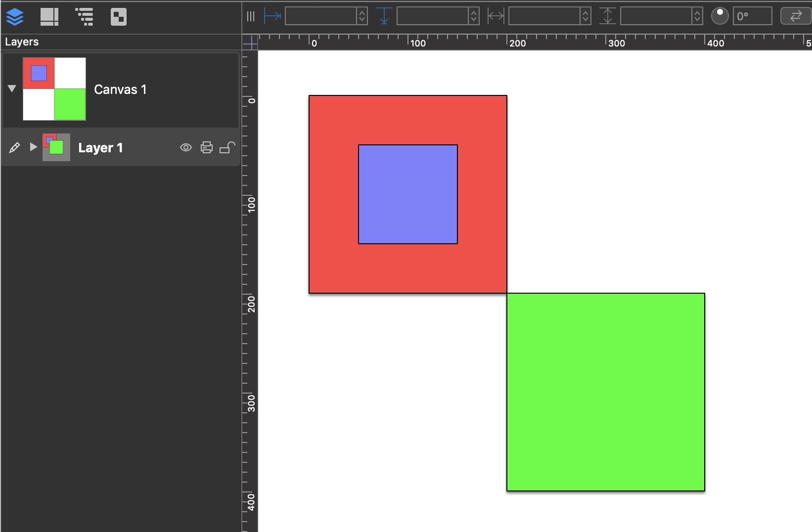Select the blue square inside red square
Viewport: 812px width, 532px height.
[408, 194]
